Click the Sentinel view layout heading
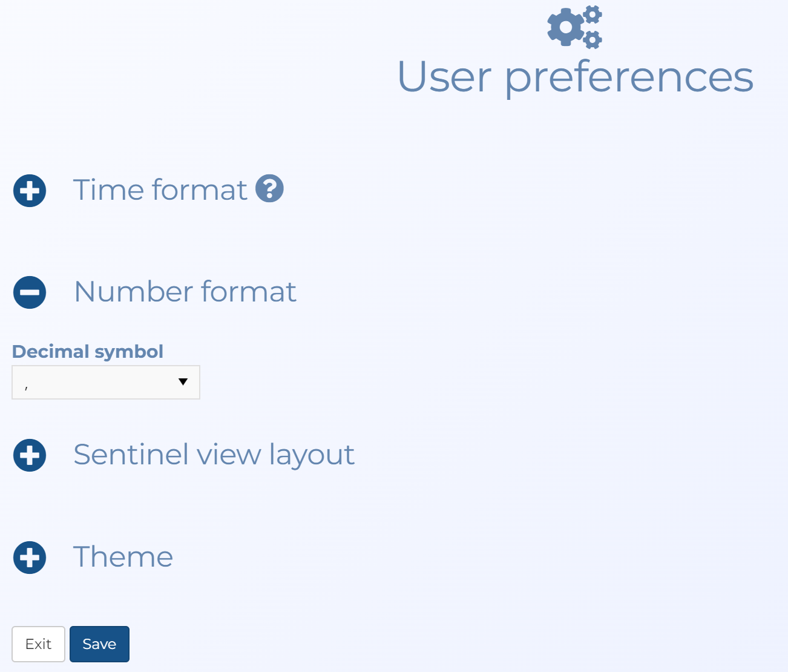The height and width of the screenshot is (672, 788). (x=214, y=455)
